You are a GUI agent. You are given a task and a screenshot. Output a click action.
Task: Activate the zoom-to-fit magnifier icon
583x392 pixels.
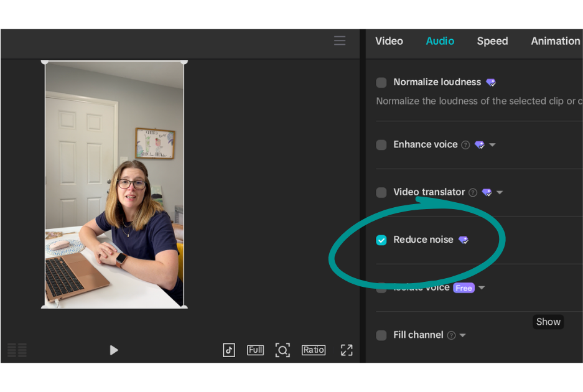(282, 350)
